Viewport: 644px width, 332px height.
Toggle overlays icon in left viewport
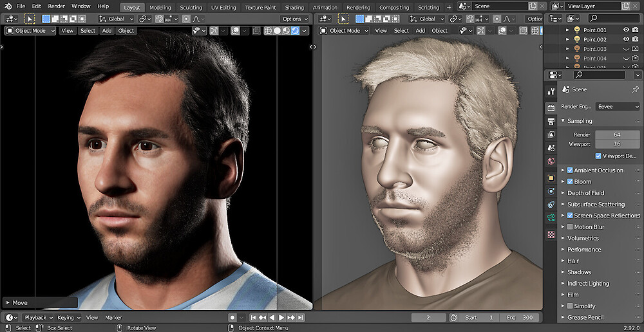point(236,31)
